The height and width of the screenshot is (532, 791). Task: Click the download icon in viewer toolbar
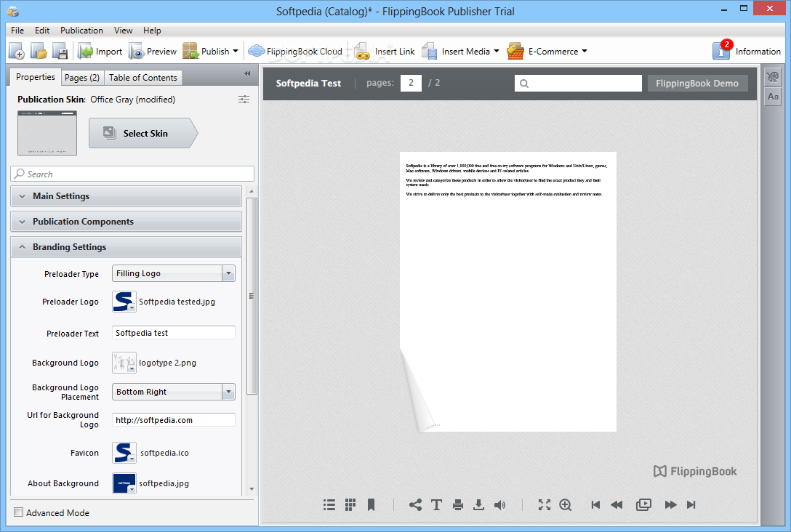pos(478,505)
